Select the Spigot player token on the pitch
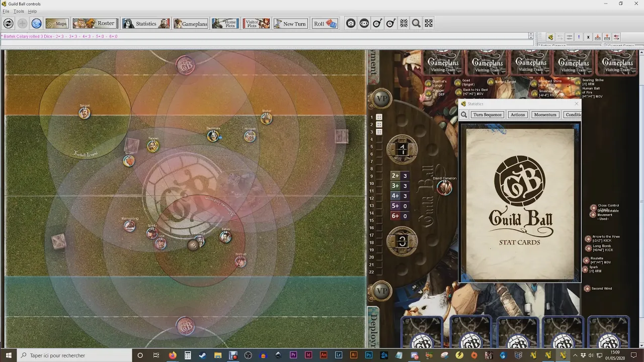 click(x=85, y=113)
